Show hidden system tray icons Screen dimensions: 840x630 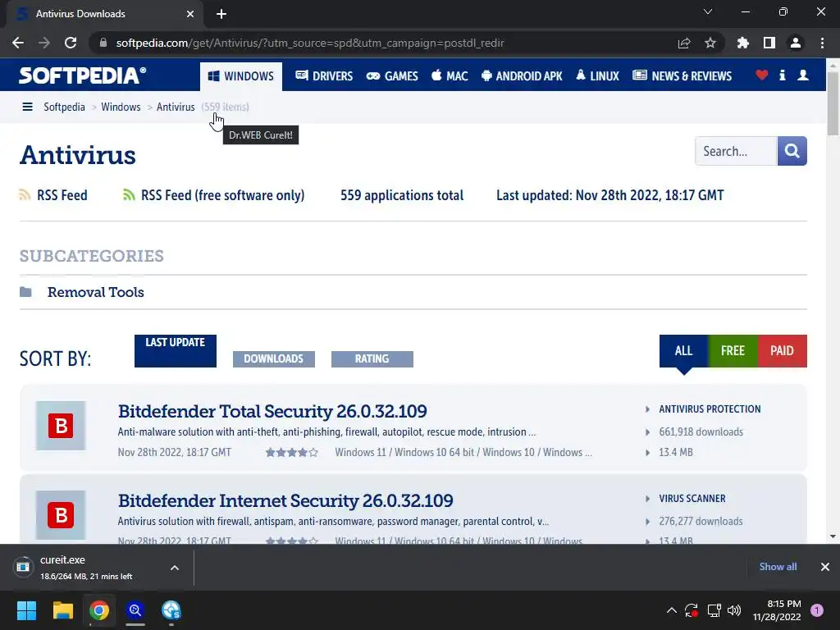(671, 610)
